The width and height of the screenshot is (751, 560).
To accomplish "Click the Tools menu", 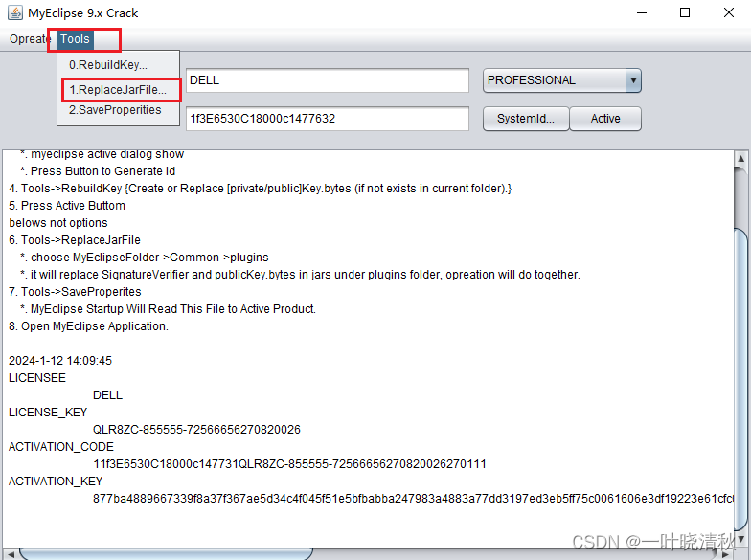I will tap(75, 39).
